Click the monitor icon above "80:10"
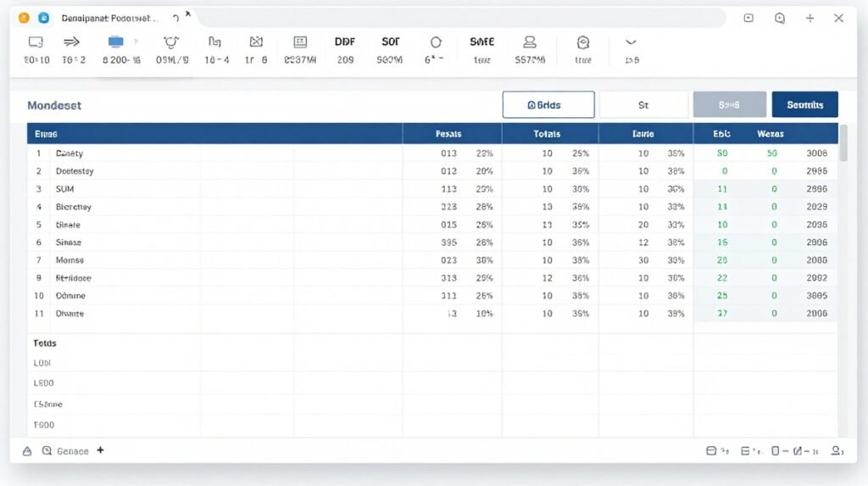 click(x=36, y=42)
